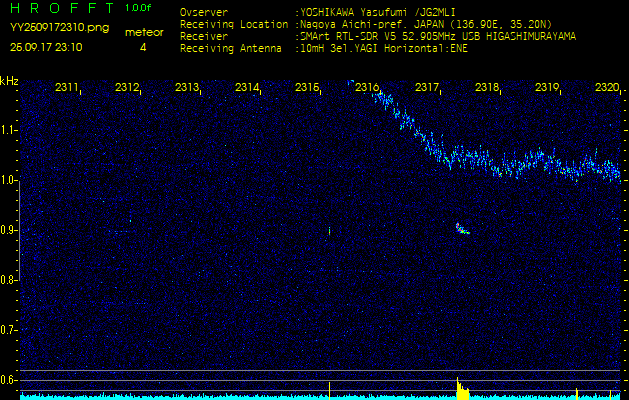The height and width of the screenshot is (400, 629).
Task: Click the kHz axis unit label
Action: [9, 81]
